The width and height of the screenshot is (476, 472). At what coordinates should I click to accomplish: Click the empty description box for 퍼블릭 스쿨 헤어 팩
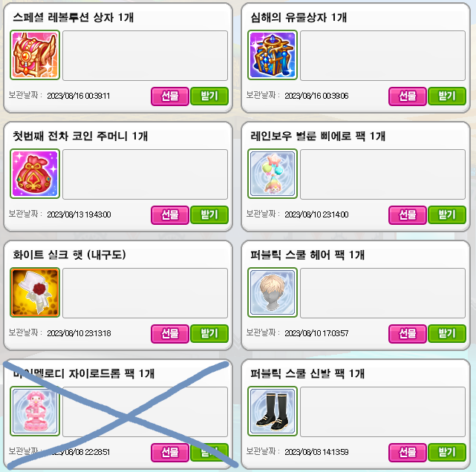382,292
